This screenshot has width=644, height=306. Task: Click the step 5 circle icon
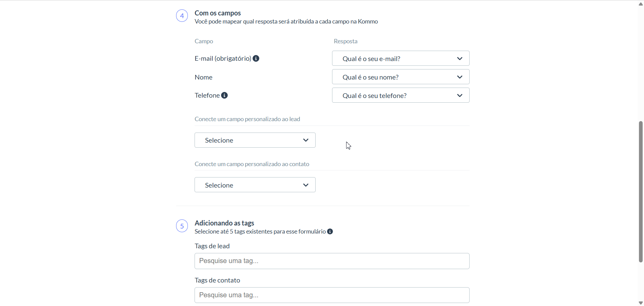(182, 226)
